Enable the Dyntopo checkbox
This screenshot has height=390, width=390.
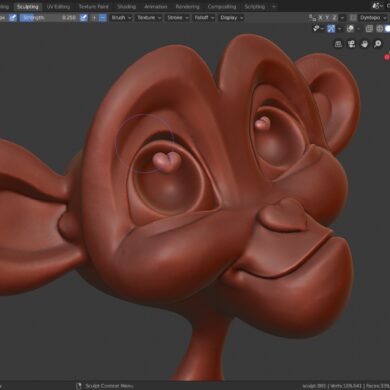353,18
